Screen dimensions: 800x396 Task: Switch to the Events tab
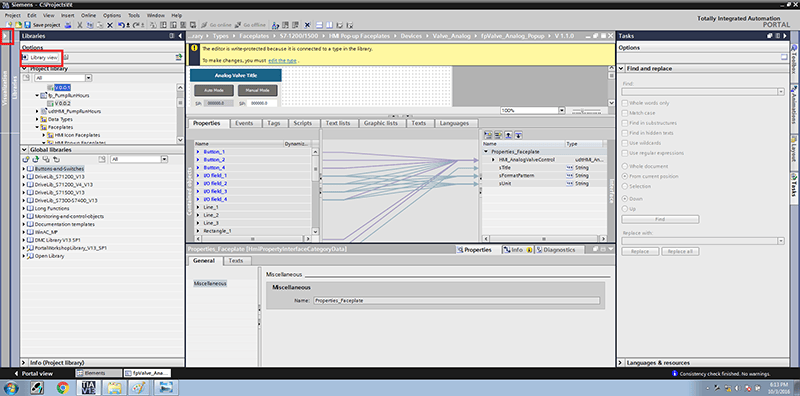[243, 123]
